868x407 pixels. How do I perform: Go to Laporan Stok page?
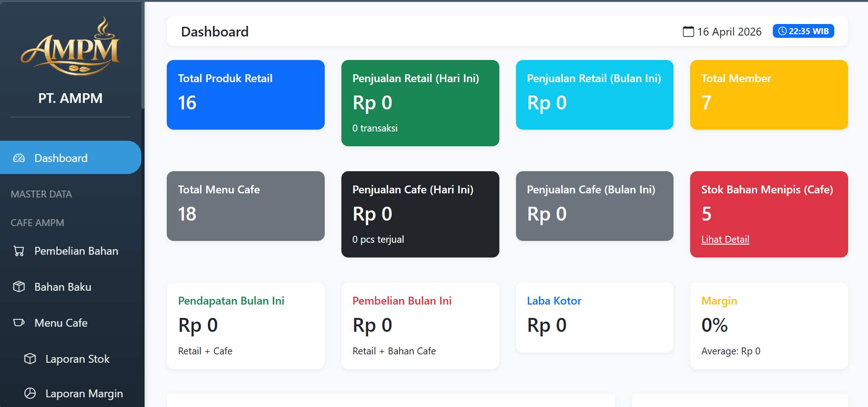pyautogui.click(x=77, y=359)
